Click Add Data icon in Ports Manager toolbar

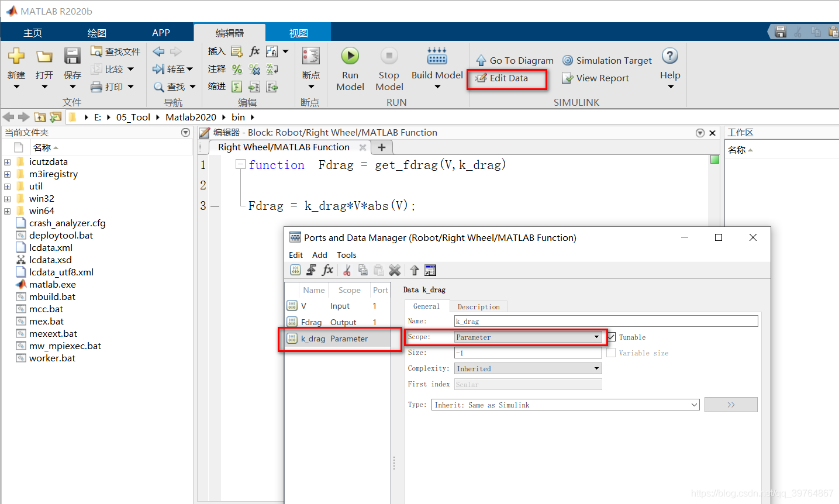tap(295, 270)
